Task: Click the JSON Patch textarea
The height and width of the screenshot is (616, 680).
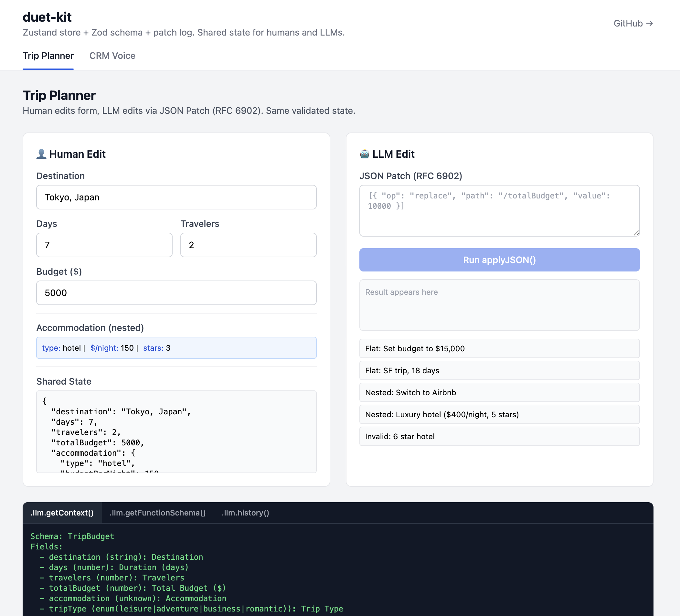Action: pyautogui.click(x=499, y=210)
